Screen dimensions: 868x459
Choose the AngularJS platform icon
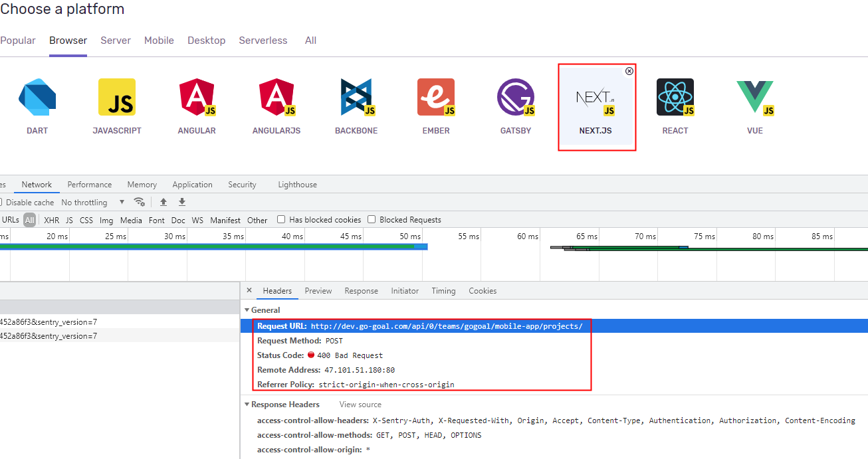tap(276, 97)
